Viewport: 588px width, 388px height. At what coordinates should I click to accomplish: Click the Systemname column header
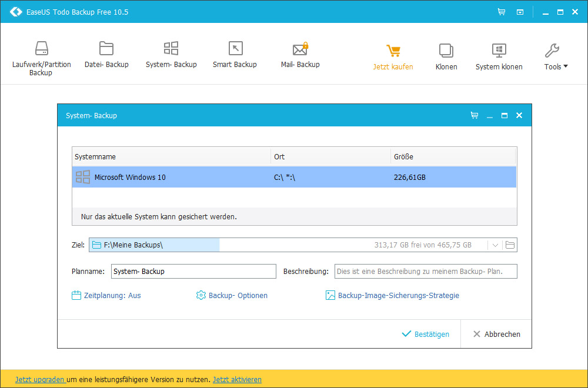pyautogui.click(x=171, y=157)
